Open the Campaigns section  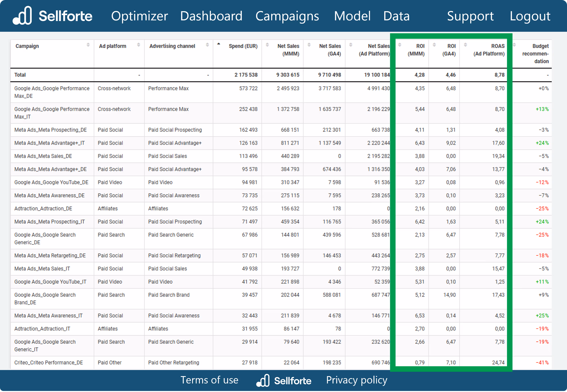click(x=287, y=16)
